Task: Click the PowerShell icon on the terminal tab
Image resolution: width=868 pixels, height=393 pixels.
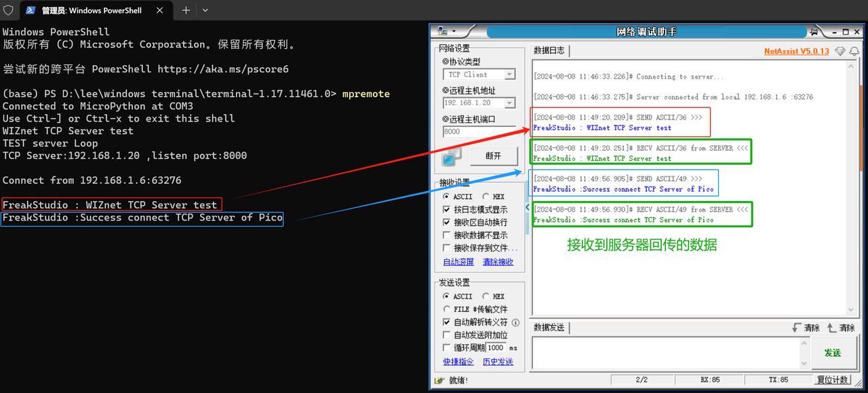Action: pos(31,10)
